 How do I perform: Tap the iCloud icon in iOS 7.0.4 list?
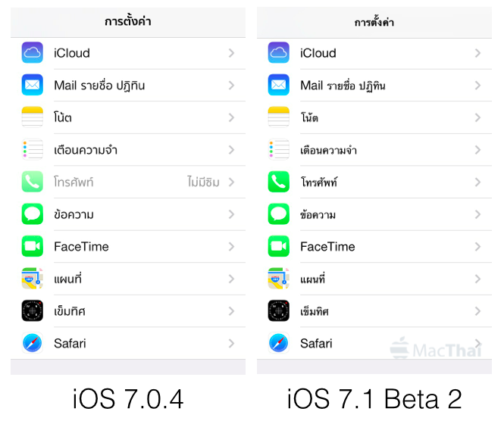(32, 53)
